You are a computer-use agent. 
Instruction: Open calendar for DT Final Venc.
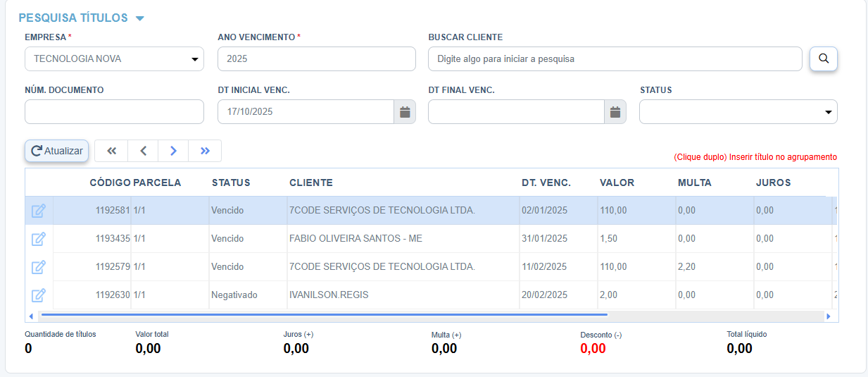[615, 112]
